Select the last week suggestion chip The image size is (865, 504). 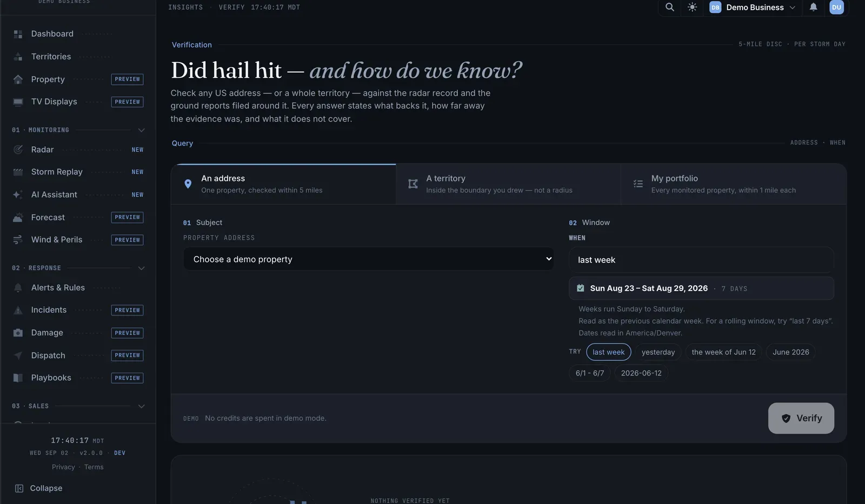(x=609, y=352)
